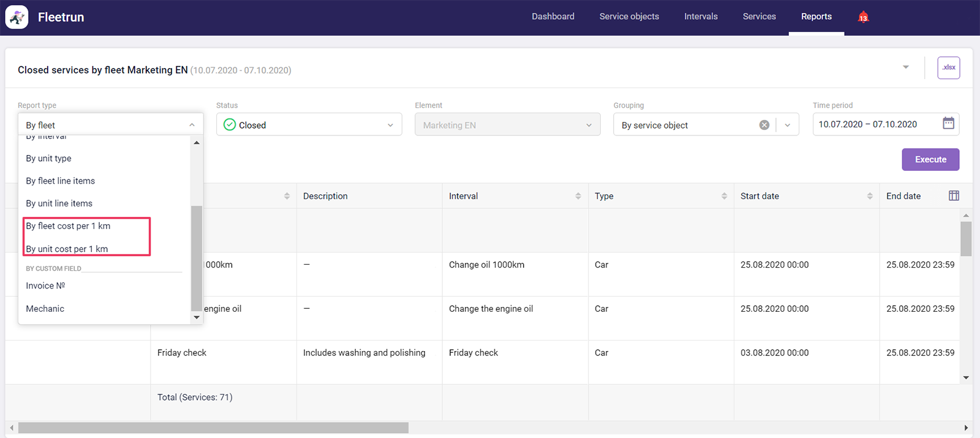Clear the grouping with the X icon
This screenshot has height=438, width=980.
(764, 125)
